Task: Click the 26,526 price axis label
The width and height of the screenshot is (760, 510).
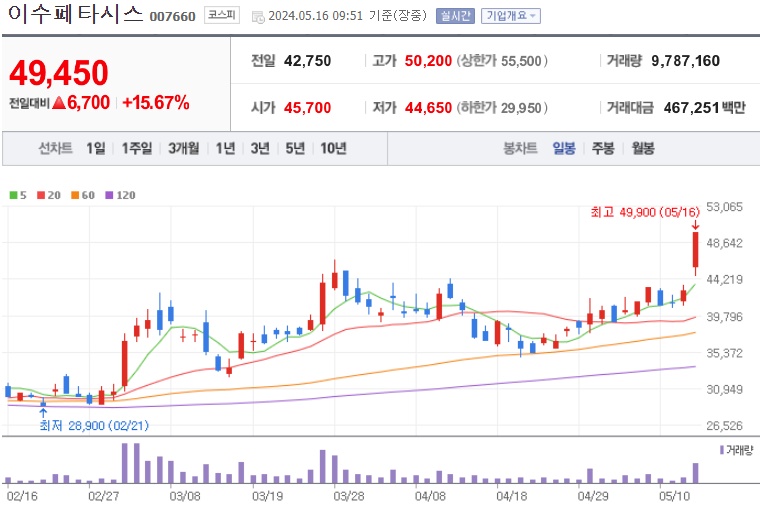Action: coord(724,426)
